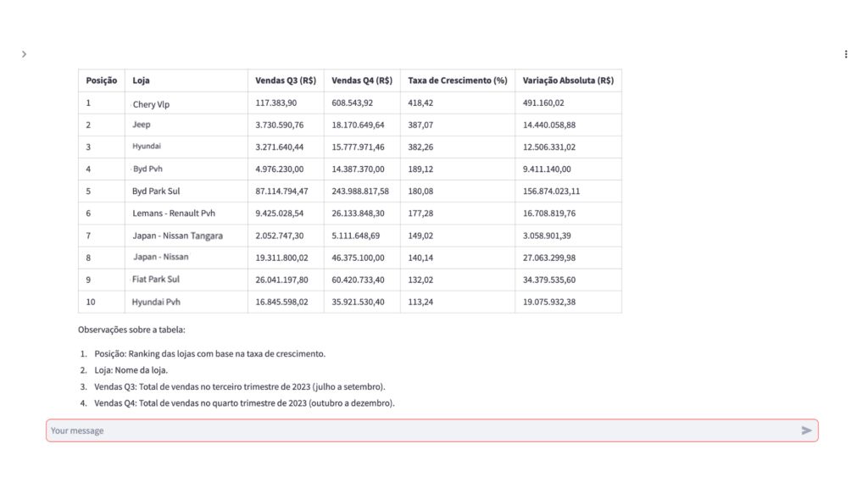Select the 'Chery Vlp' store cell
Screen dimensions: 868x488
pyautogui.click(x=151, y=104)
